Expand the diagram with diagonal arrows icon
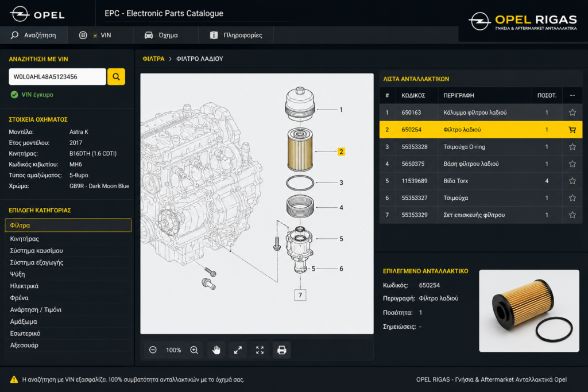588x392 pixels. (x=238, y=350)
